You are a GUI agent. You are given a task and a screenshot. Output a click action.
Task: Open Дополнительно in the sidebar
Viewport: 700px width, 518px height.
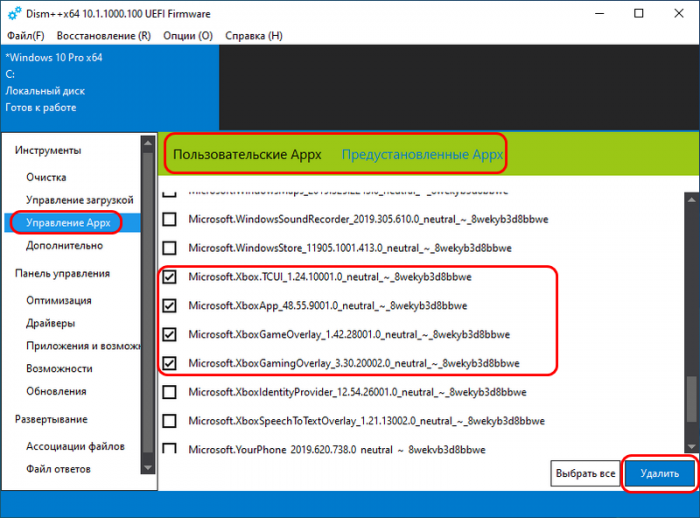click(64, 246)
